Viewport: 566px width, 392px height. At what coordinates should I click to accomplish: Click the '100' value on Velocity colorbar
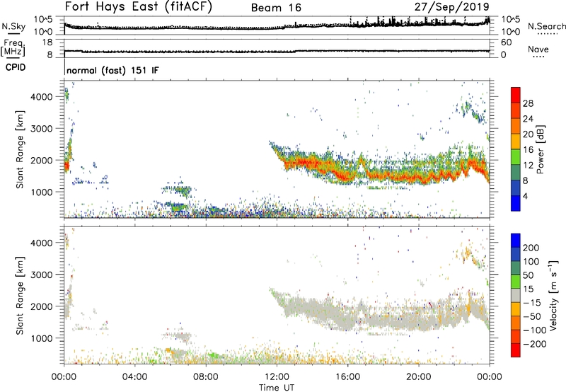(x=531, y=261)
